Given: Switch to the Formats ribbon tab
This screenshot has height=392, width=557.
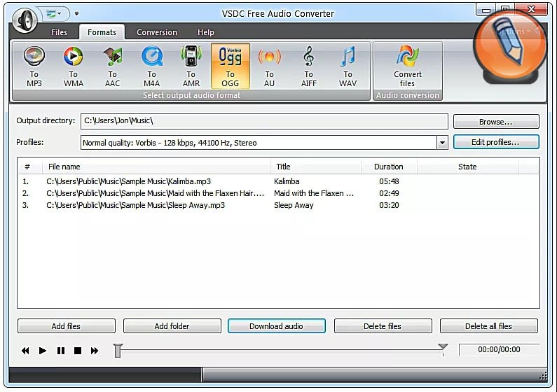Looking at the screenshot, I should click(102, 32).
